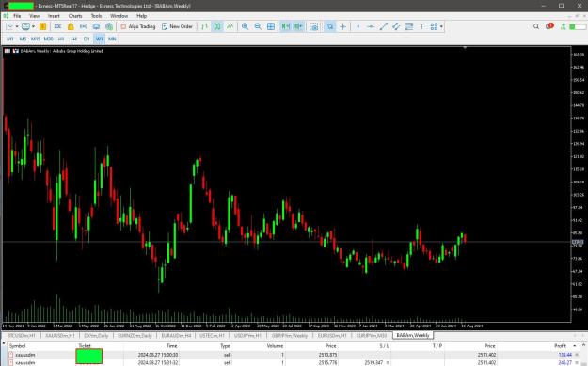This screenshot has height=366, width=588.
Task: Select the W1 timeframe
Action: 100,39
